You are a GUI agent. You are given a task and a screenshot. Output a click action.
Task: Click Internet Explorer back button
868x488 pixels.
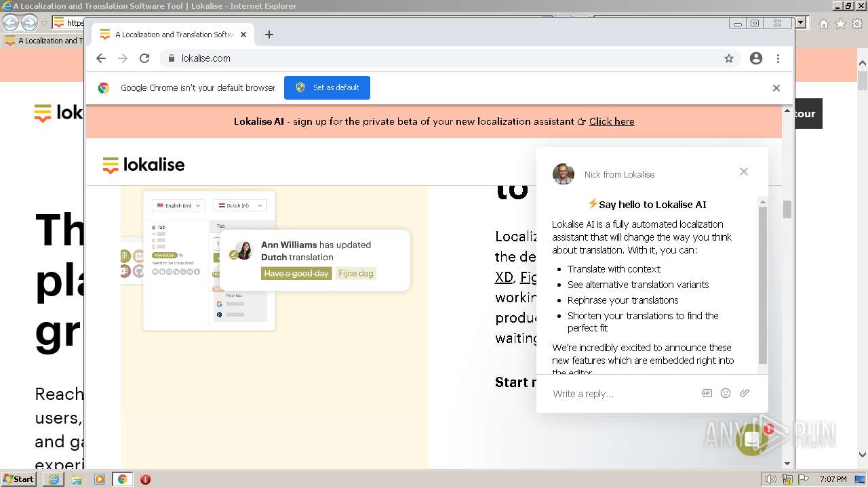[x=10, y=22]
